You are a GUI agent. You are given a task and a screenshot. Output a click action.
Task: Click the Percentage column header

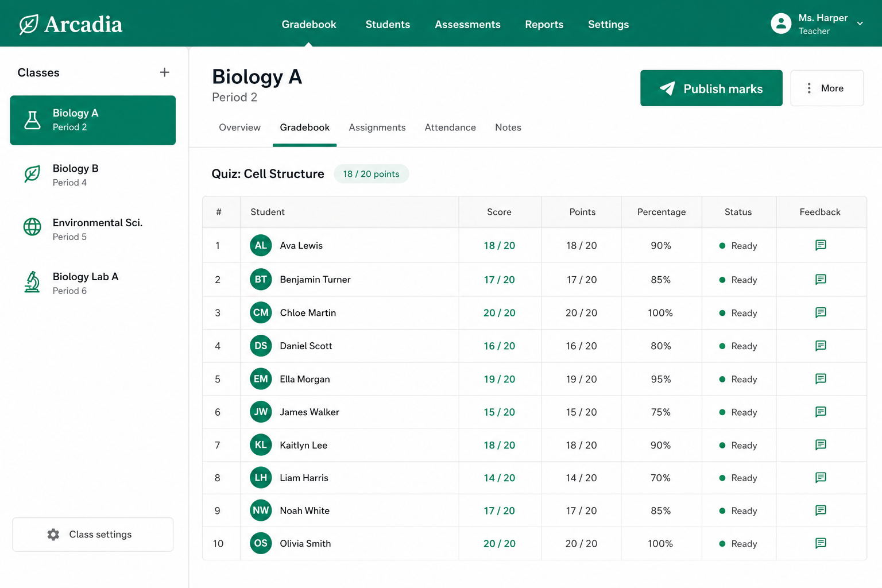click(x=661, y=212)
